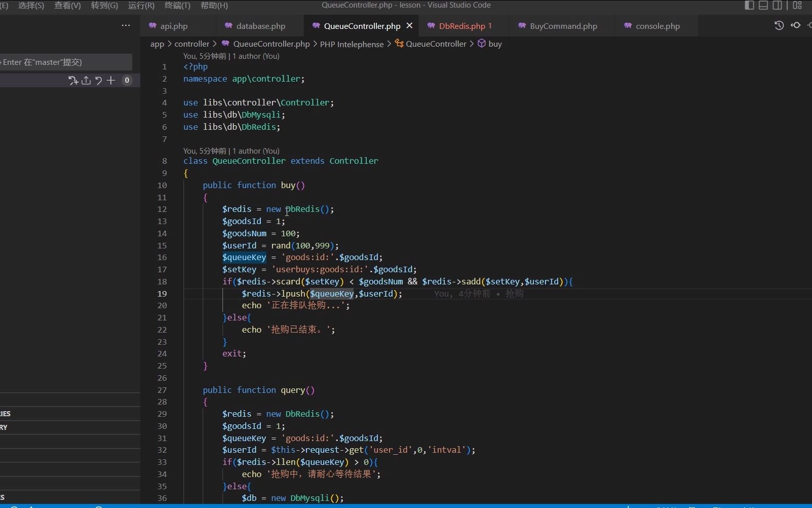Click line number 10 in the gutter
812x508 pixels.
tap(162, 185)
